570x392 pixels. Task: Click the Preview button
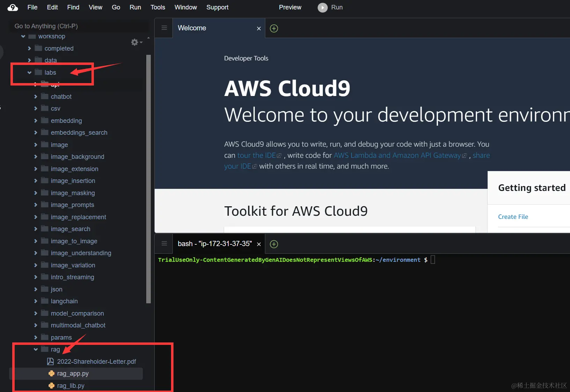pyautogui.click(x=290, y=7)
